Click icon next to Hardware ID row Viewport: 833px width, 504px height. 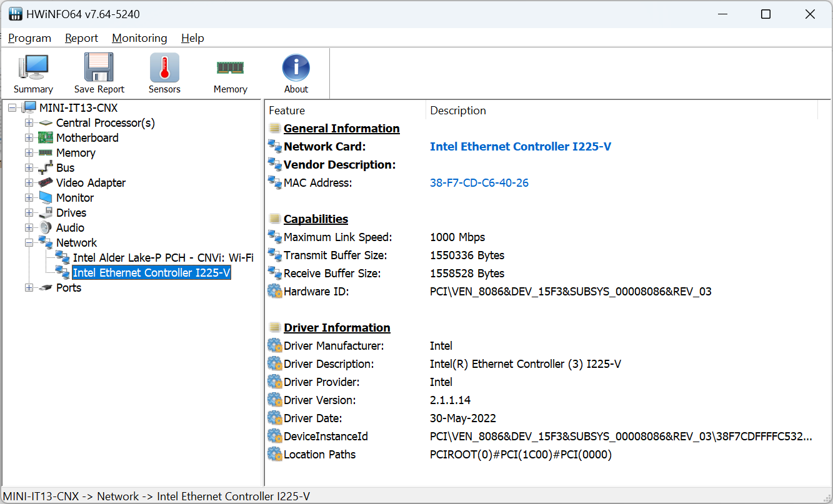click(x=275, y=291)
